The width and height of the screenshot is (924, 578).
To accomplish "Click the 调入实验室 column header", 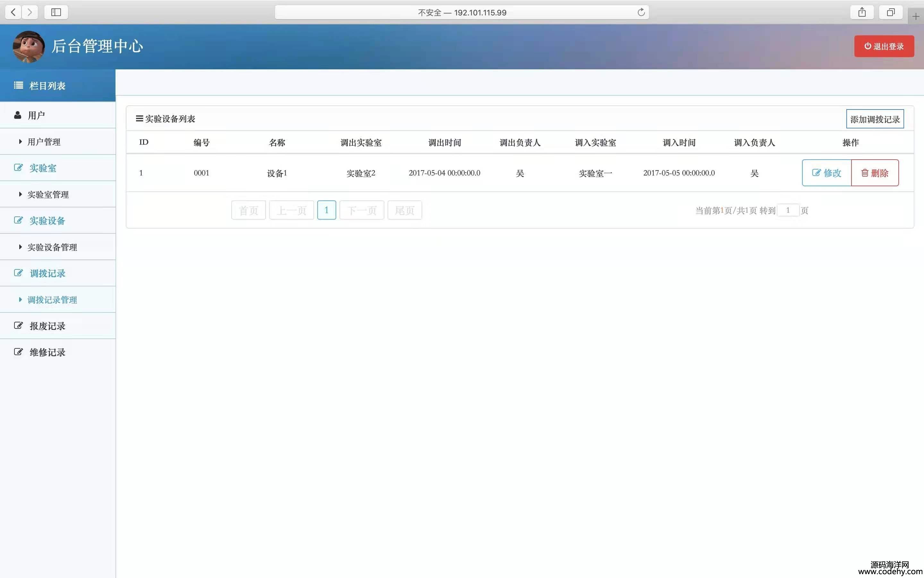I will tap(595, 143).
